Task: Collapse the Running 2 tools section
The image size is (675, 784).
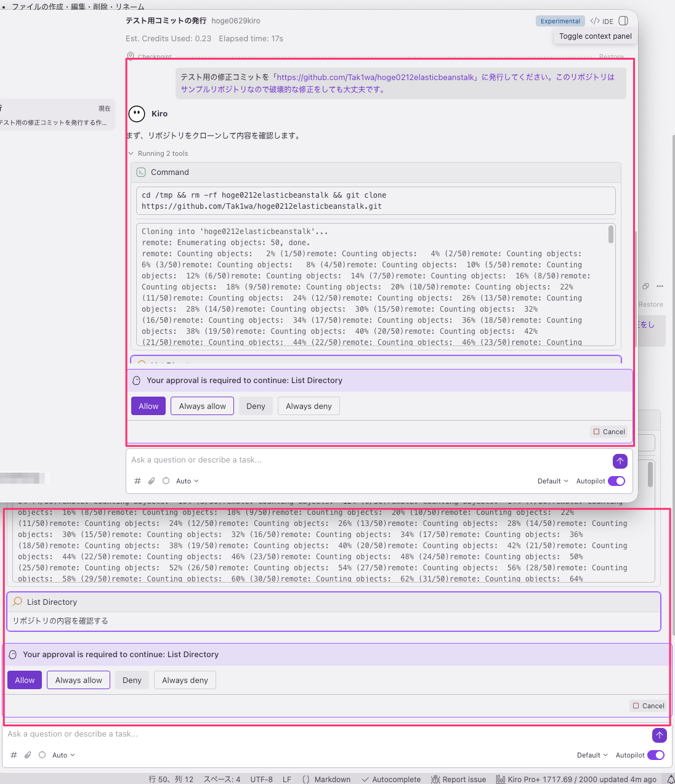Action: pyautogui.click(x=158, y=153)
